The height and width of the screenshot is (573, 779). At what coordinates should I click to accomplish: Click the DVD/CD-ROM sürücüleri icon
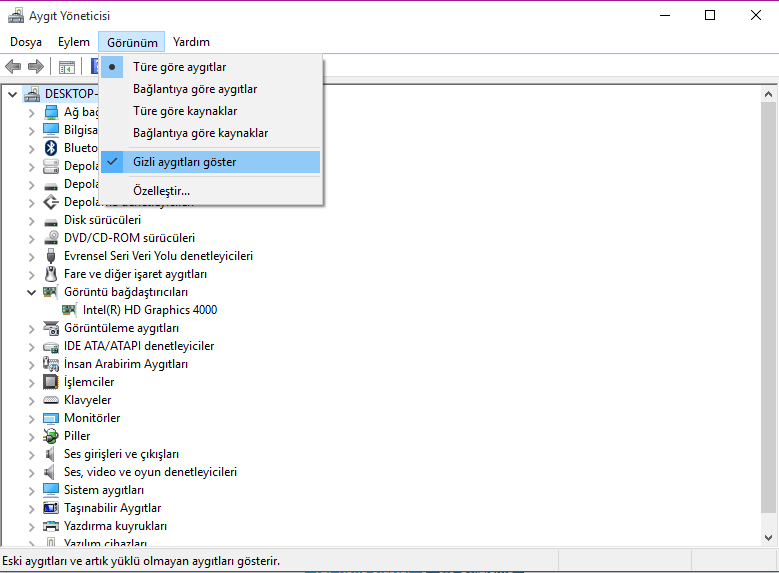51,238
